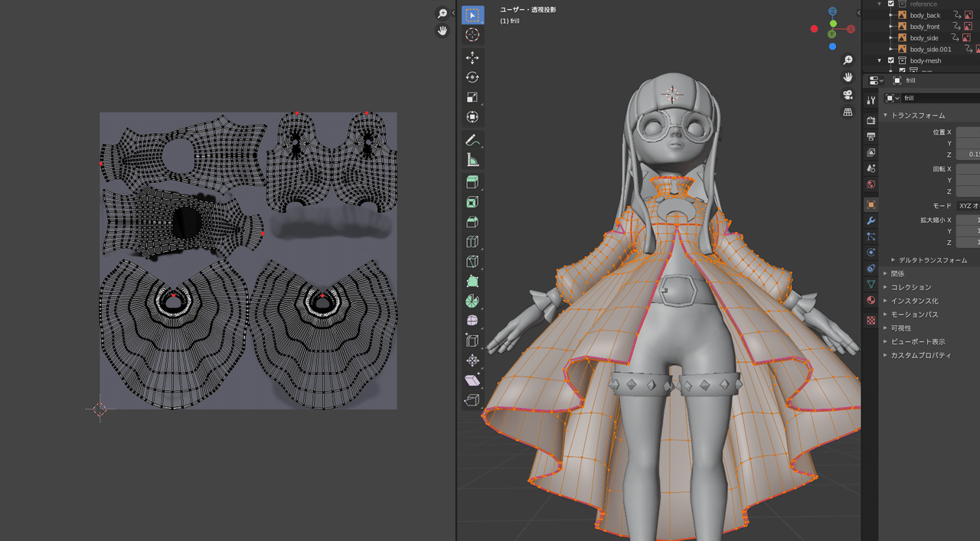Select the 3D Cursor tool
This screenshot has height=541, width=980.
(472, 35)
